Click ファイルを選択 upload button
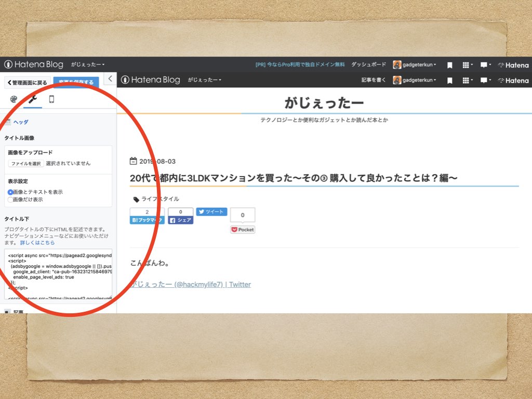The width and height of the screenshot is (532, 399). 26,164
